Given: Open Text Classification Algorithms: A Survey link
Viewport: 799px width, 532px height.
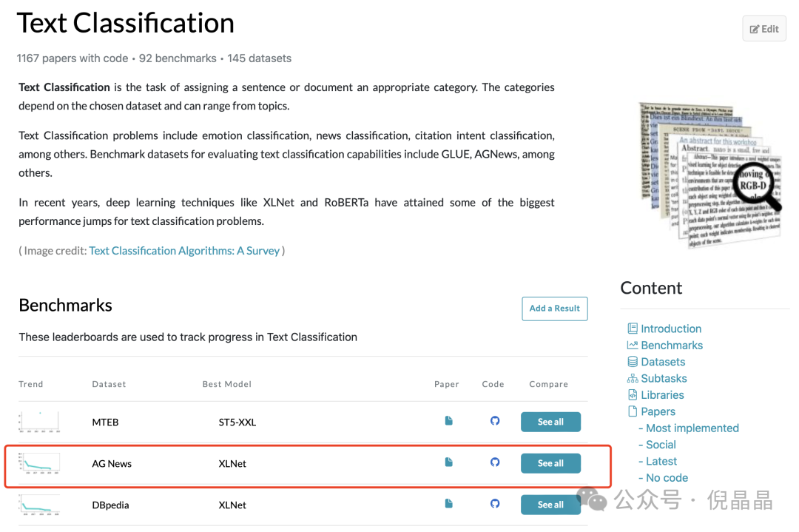Looking at the screenshot, I should pos(184,251).
